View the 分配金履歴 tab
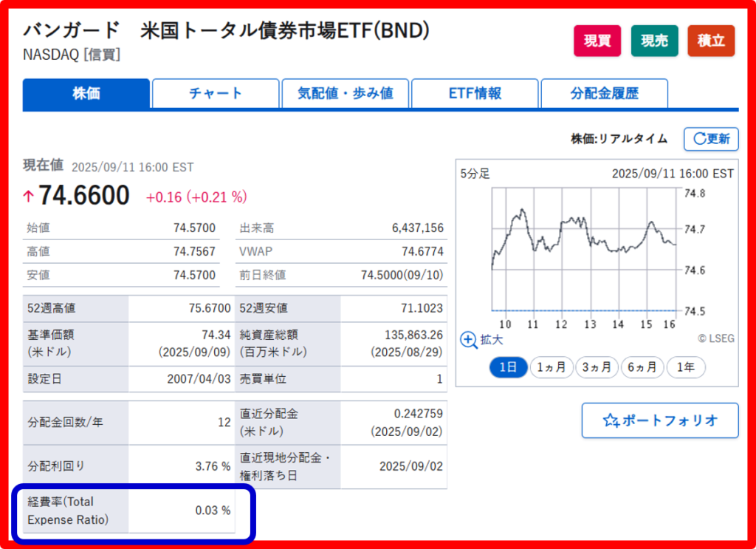 click(x=605, y=94)
